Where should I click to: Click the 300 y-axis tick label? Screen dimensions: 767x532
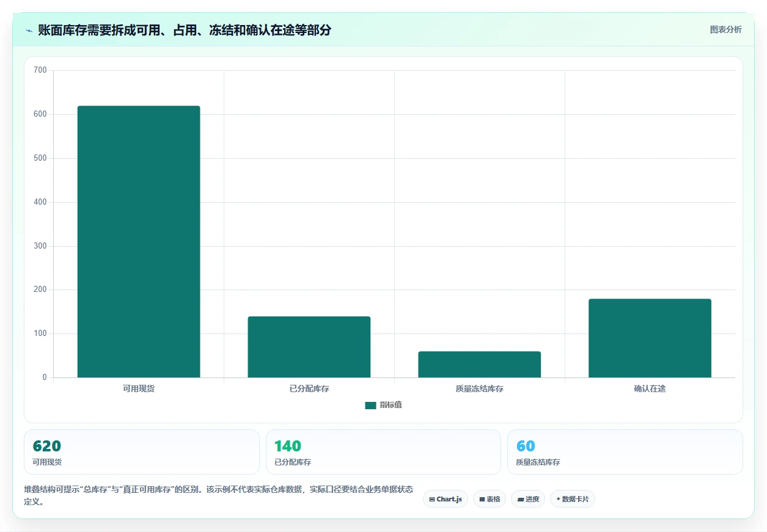point(40,246)
